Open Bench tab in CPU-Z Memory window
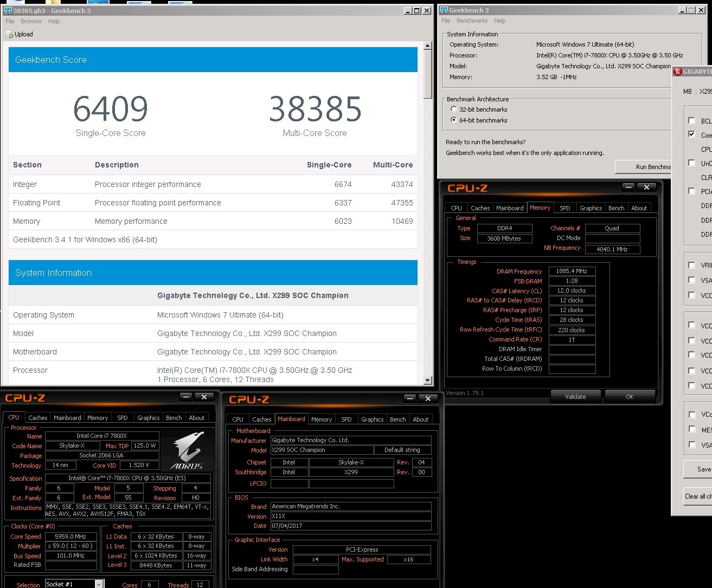The width and height of the screenshot is (712, 588). point(616,208)
